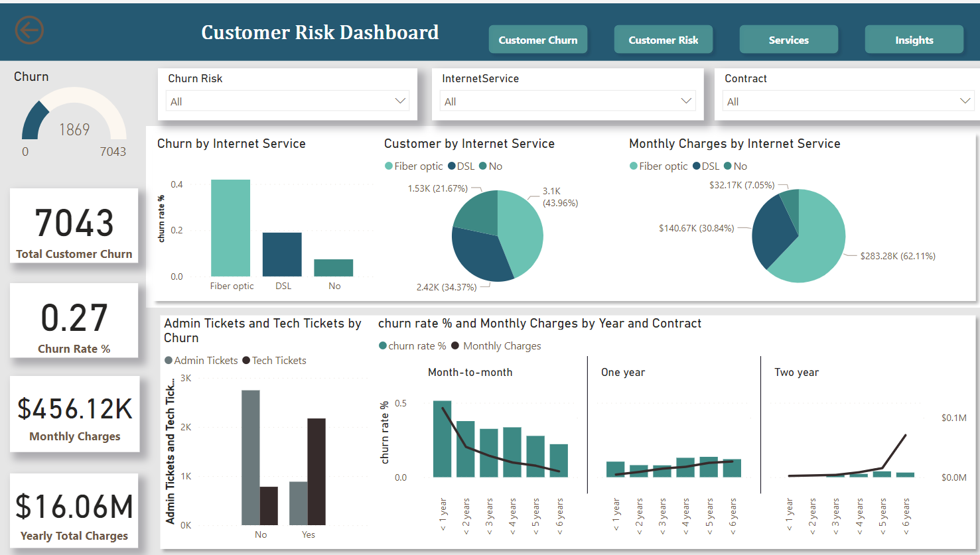Select the Fiber optic churn bar
This screenshot has width=980, height=555.
[x=230, y=228]
